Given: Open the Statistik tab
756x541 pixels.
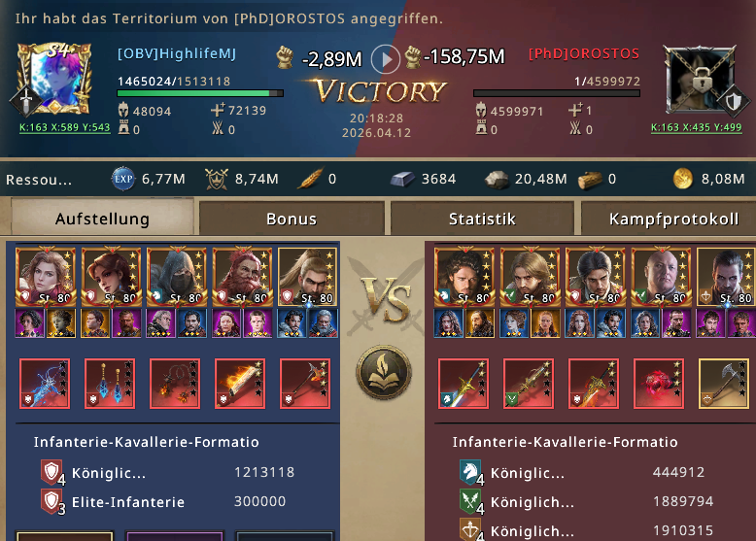Looking at the screenshot, I should tap(482, 219).
